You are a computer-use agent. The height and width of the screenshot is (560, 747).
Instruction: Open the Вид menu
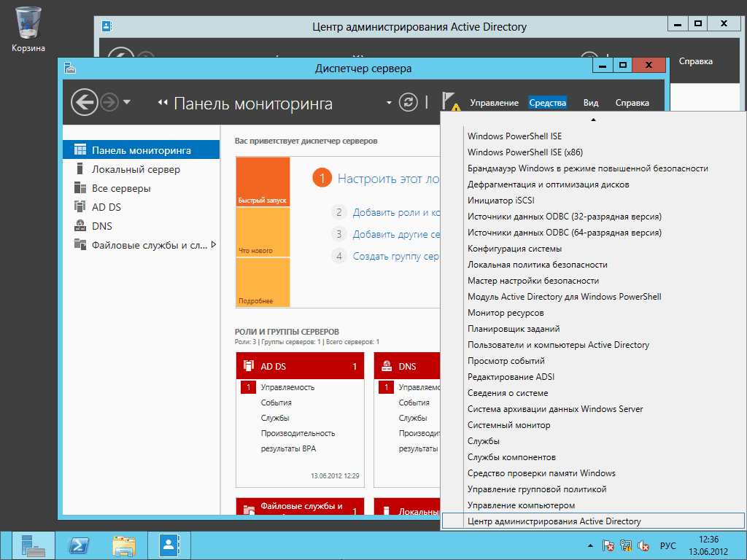(591, 102)
